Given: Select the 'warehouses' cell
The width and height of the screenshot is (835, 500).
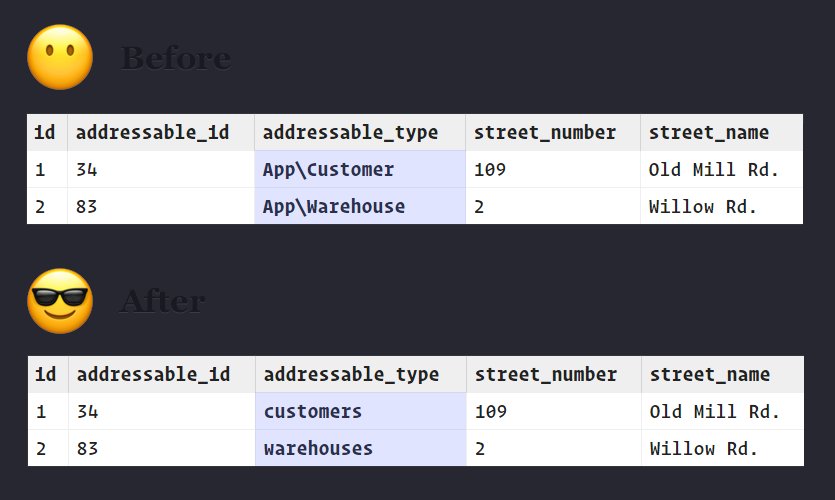Looking at the screenshot, I should point(361,448).
